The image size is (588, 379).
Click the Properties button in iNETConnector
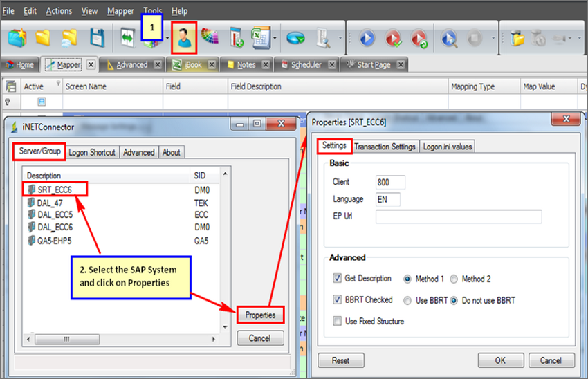point(260,315)
